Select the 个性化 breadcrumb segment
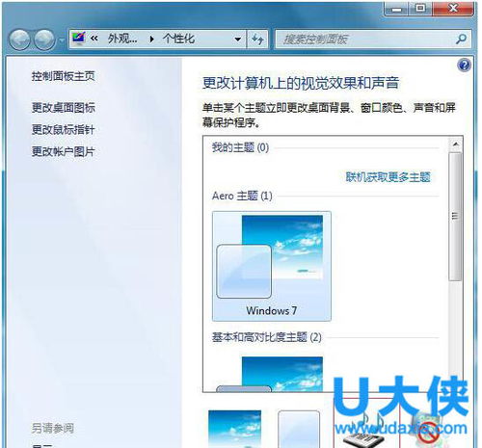The width and height of the screenshot is (482, 448). click(x=178, y=39)
